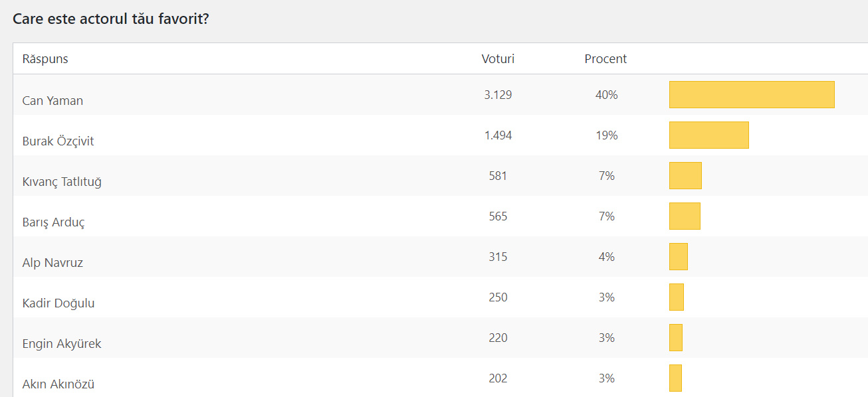Click Can Yaman's yellow result bar
This screenshot has width=868, height=397.
[751, 94]
